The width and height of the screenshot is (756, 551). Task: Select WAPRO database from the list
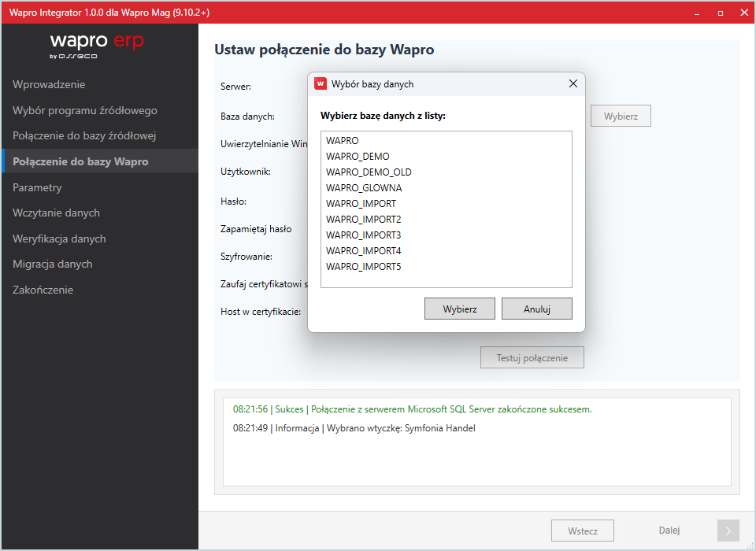[x=343, y=141]
